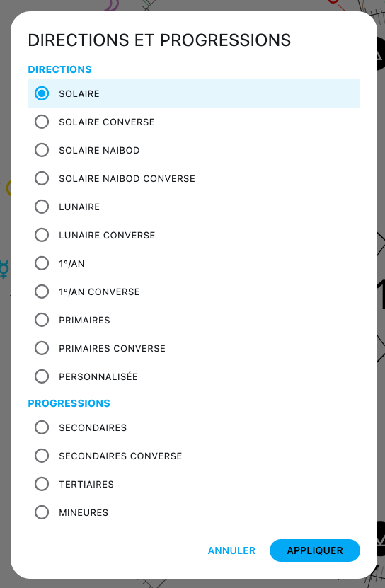Choose Lunaire Converse option
The height and width of the screenshot is (588, 385).
194,235
